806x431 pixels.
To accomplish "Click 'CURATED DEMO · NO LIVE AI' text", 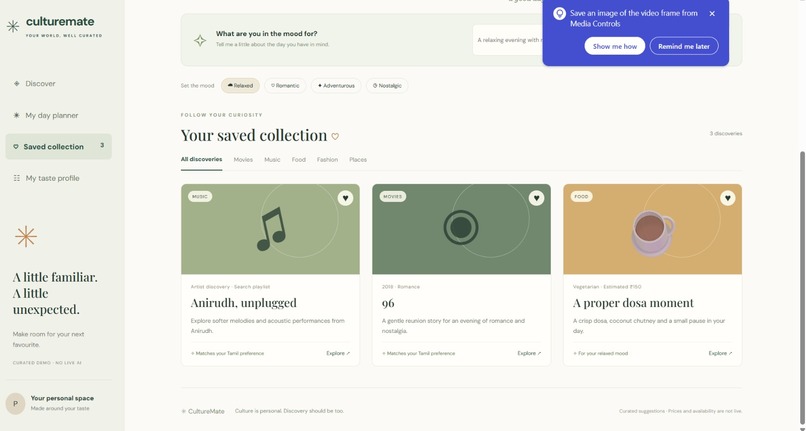I will (x=47, y=363).
